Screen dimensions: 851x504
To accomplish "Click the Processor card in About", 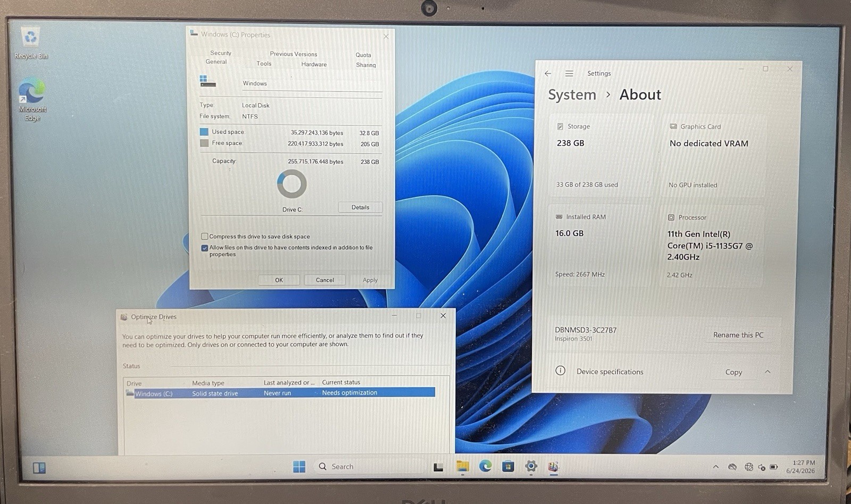I will (x=712, y=247).
